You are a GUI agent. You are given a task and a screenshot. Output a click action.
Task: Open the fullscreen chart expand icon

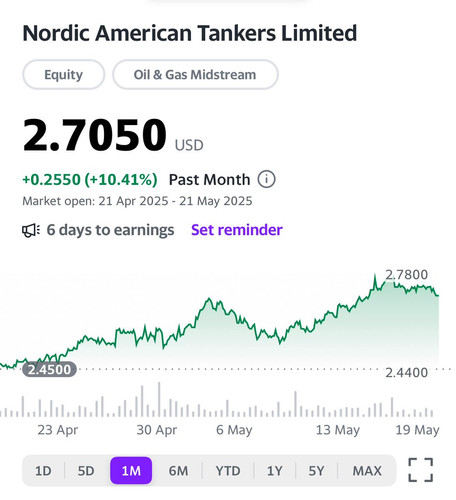click(x=421, y=470)
